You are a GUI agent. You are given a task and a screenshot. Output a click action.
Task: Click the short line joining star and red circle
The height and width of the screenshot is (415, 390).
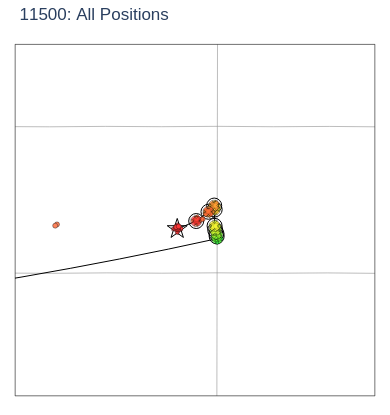click(x=187, y=225)
